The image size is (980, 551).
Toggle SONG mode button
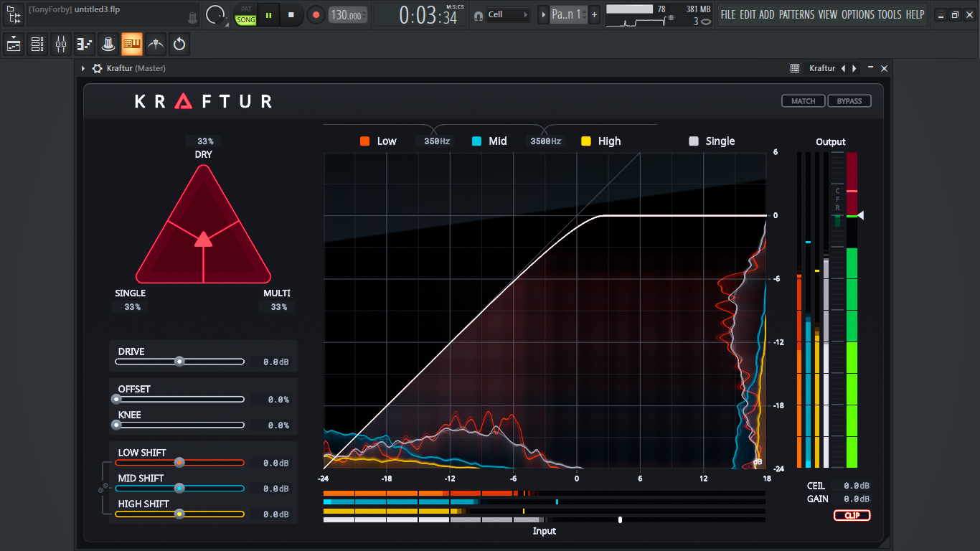(246, 19)
